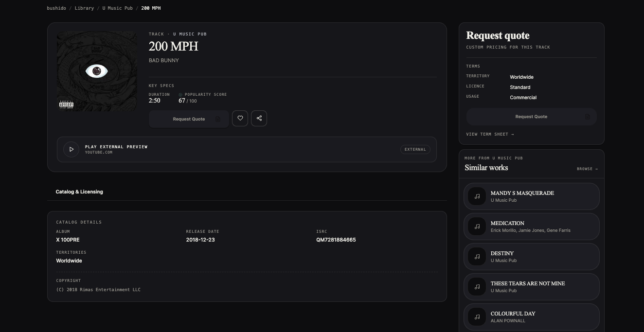The height and width of the screenshot is (332, 644).
Task: Click the 67 popularity score value
Action: (182, 101)
